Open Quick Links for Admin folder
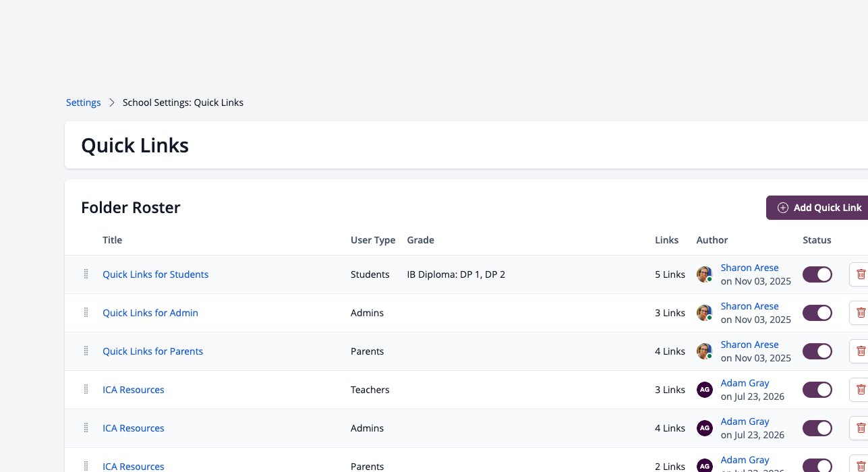 click(x=150, y=313)
